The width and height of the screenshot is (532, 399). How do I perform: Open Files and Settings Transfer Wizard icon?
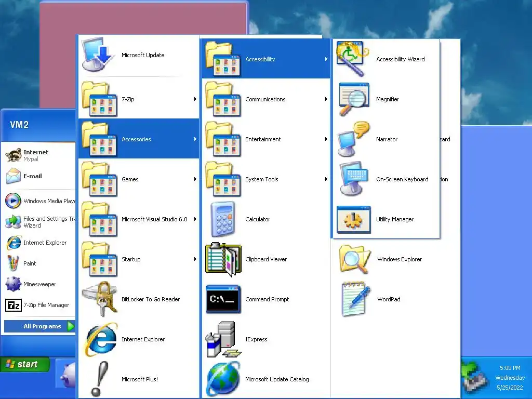pyautogui.click(x=13, y=222)
